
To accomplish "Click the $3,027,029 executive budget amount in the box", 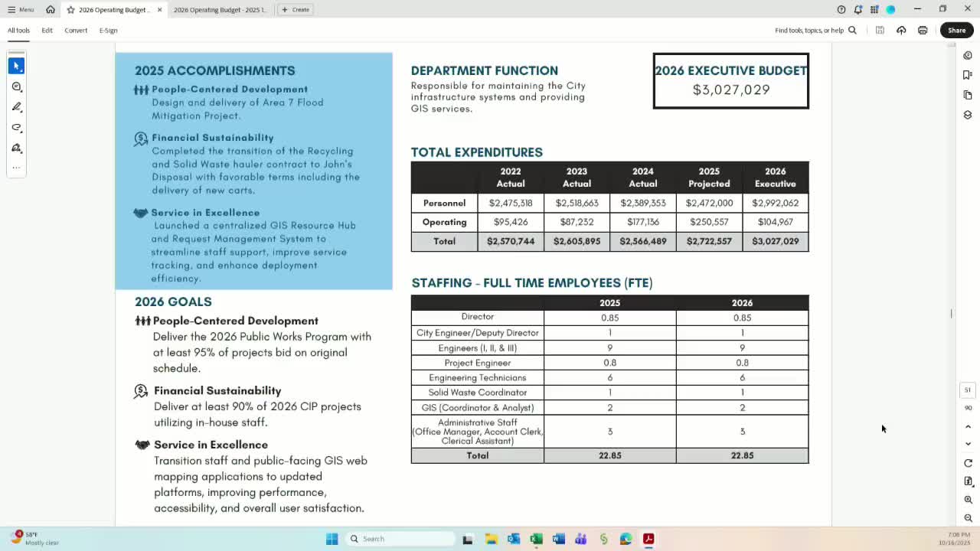I will (x=731, y=90).
